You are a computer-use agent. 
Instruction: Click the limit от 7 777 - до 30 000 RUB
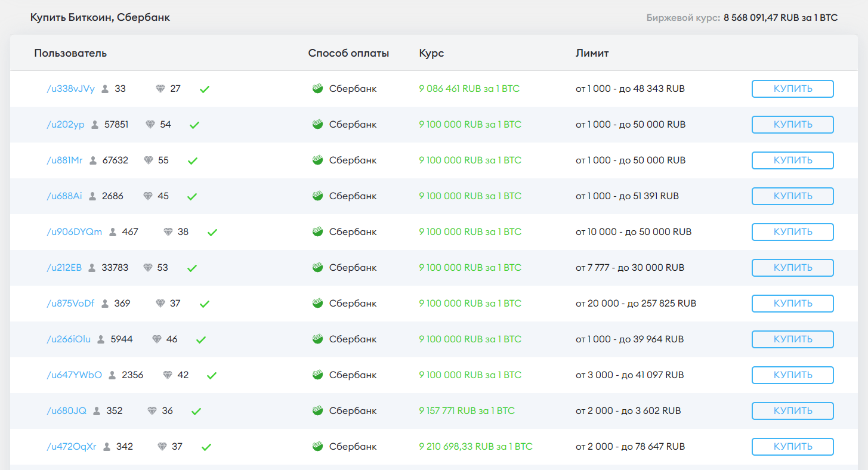click(x=629, y=268)
